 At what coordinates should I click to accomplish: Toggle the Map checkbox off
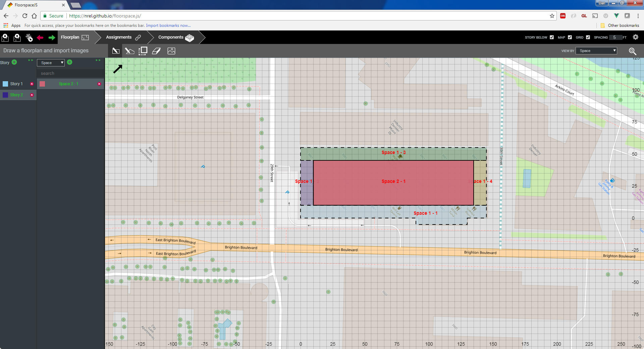pos(570,37)
